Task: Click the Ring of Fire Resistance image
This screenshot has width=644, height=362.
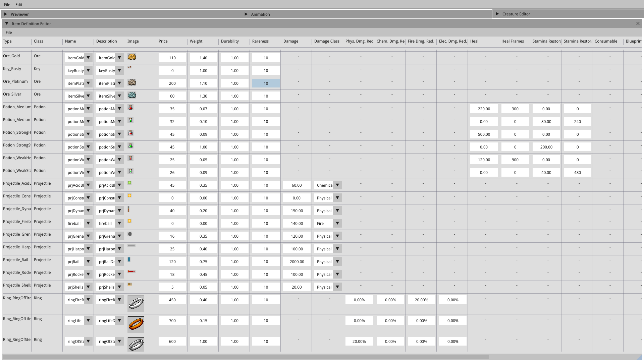Action: (x=136, y=303)
